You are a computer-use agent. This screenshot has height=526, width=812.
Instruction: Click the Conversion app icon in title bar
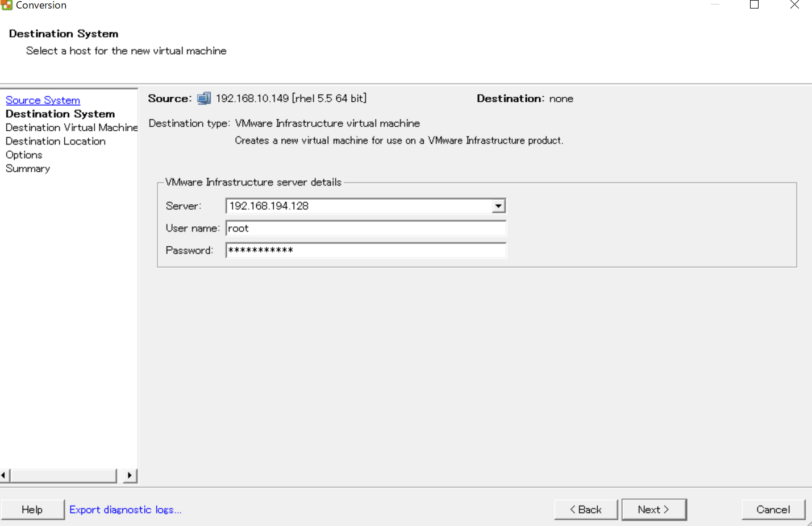click(6, 5)
